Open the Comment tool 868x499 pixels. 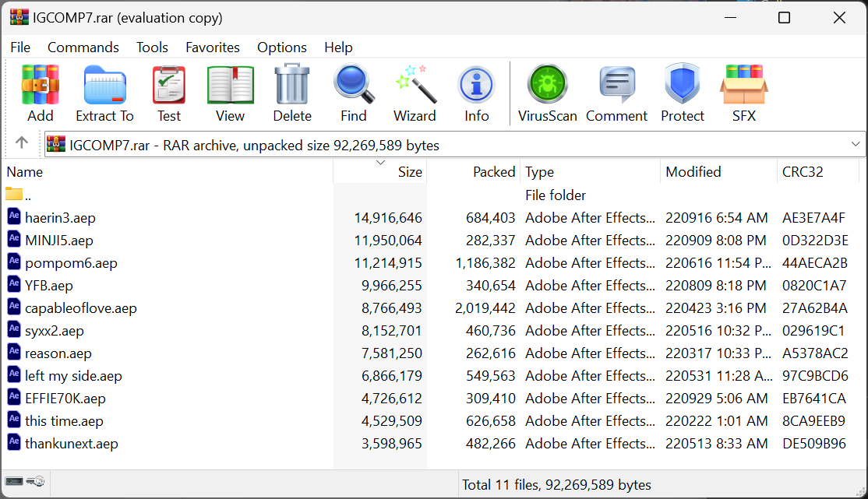[x=616, y=85]
